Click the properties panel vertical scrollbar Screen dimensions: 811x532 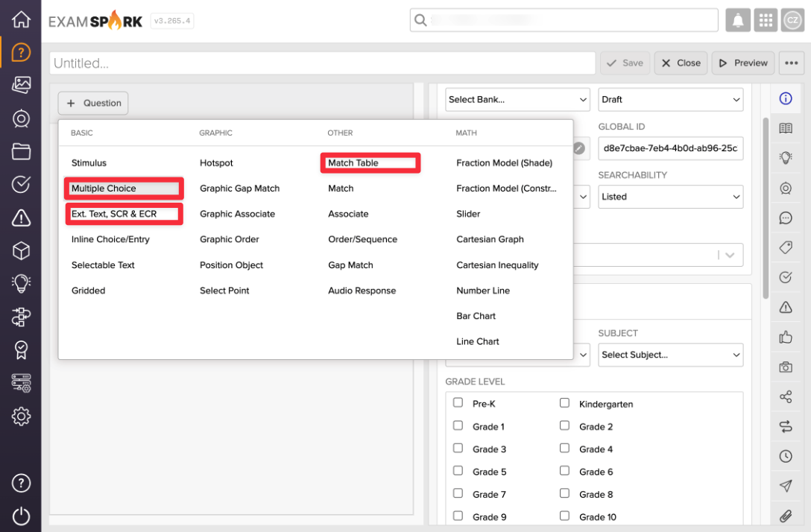[x=766, y=209]
